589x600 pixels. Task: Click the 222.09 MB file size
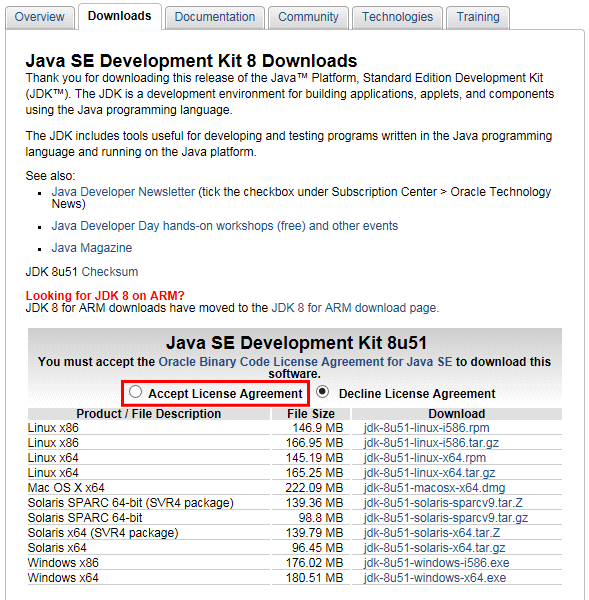point(314,488)
